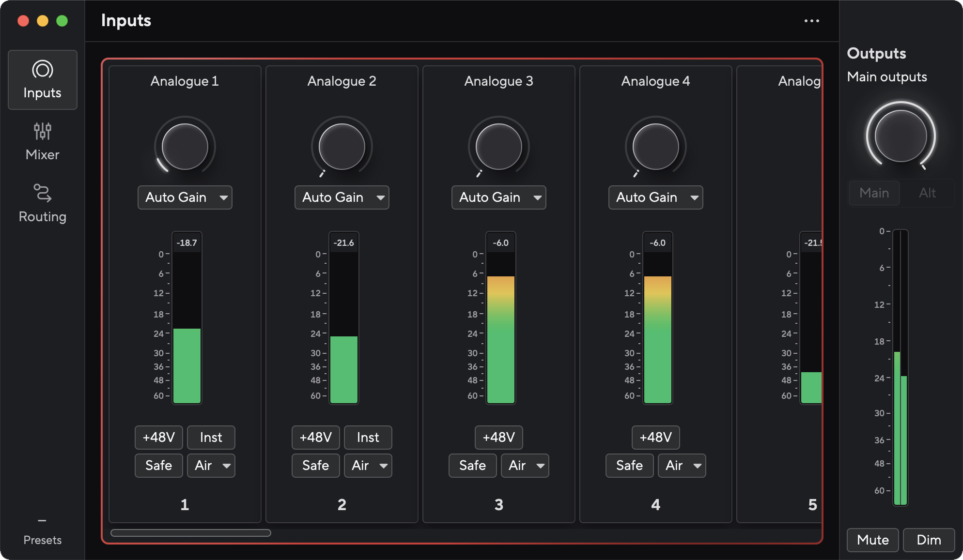Click the Mixer faders icon
Screen dimensions: 963x560
[43, 131]
